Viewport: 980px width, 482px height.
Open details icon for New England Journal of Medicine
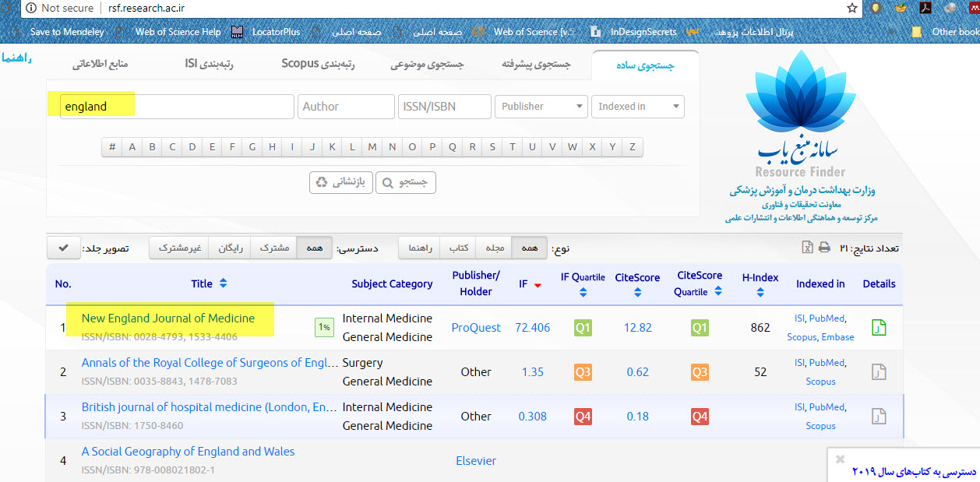[x=879, y=328]
